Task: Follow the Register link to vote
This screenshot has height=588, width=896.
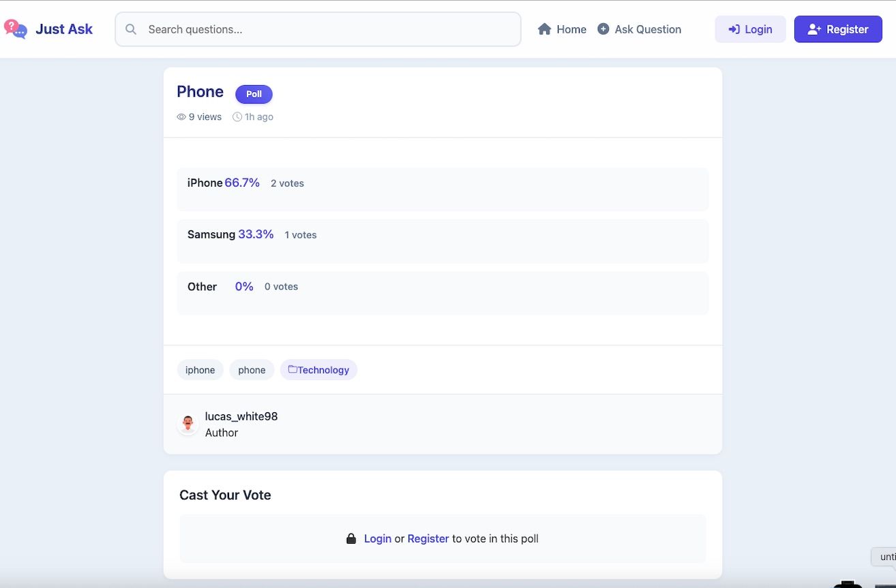Action: point(428,539)
